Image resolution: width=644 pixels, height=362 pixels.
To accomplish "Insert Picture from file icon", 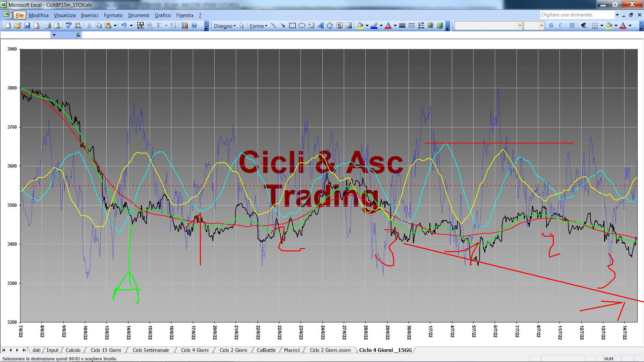I will (x=349, y=25).
